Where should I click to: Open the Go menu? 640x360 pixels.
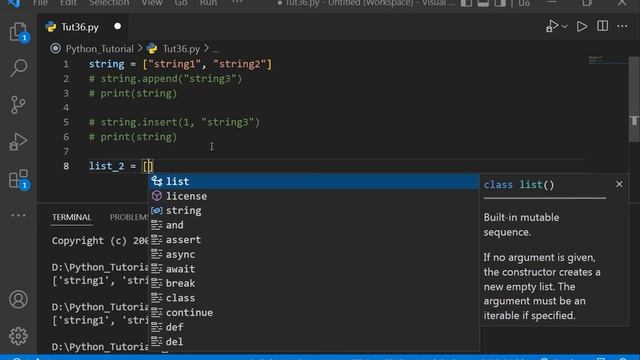181,3
